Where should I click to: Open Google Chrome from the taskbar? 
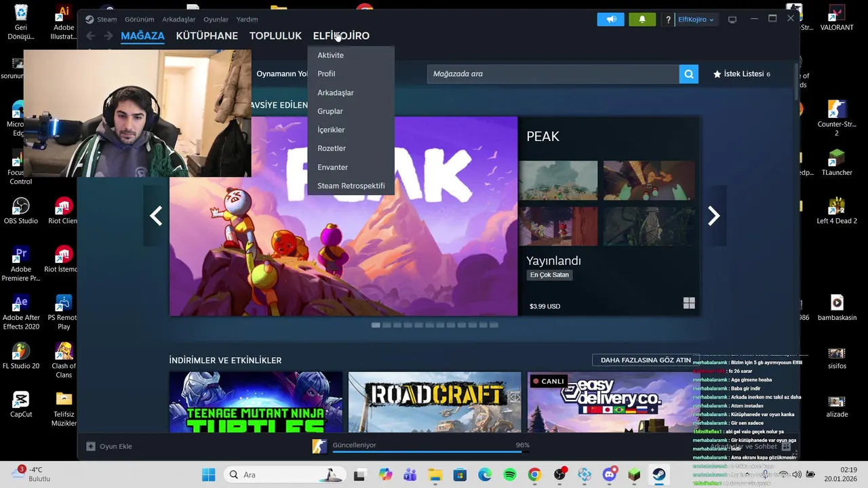coord(534,475)
